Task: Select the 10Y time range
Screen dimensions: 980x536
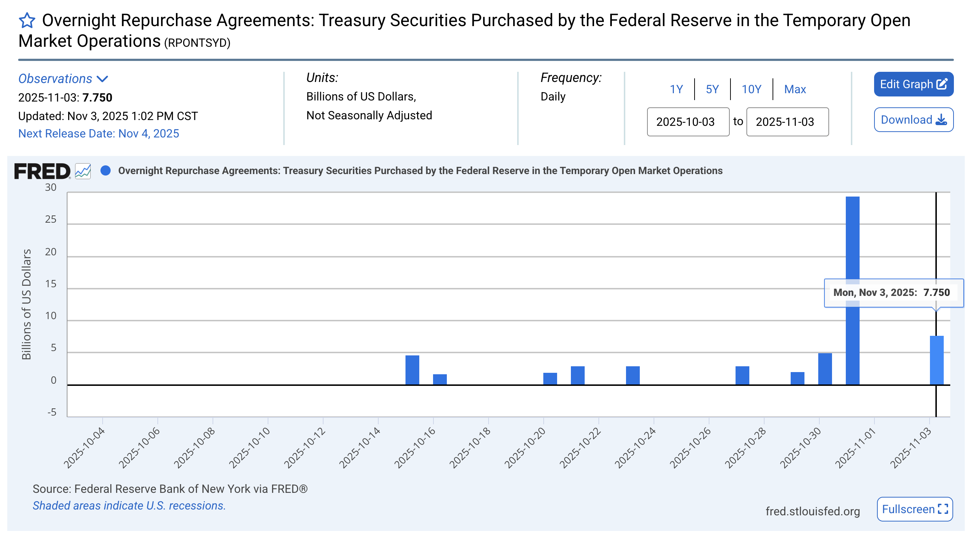Action: (751, 89)
